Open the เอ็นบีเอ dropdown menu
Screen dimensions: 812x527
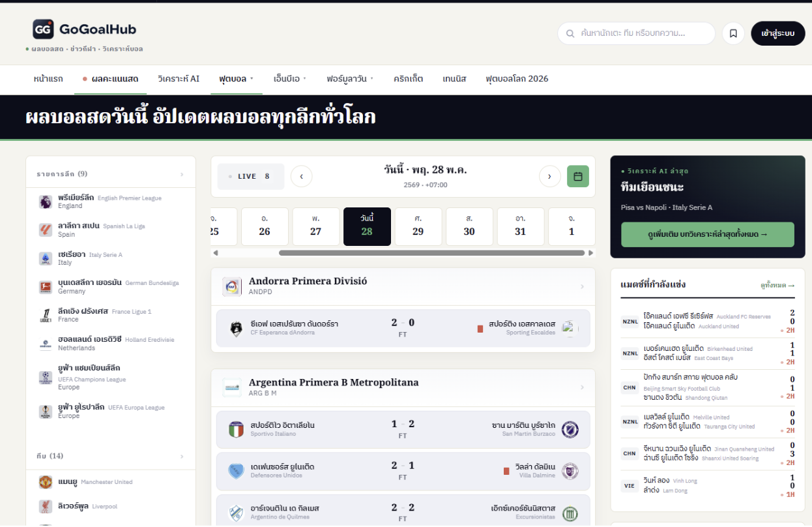tap(290, 79)
